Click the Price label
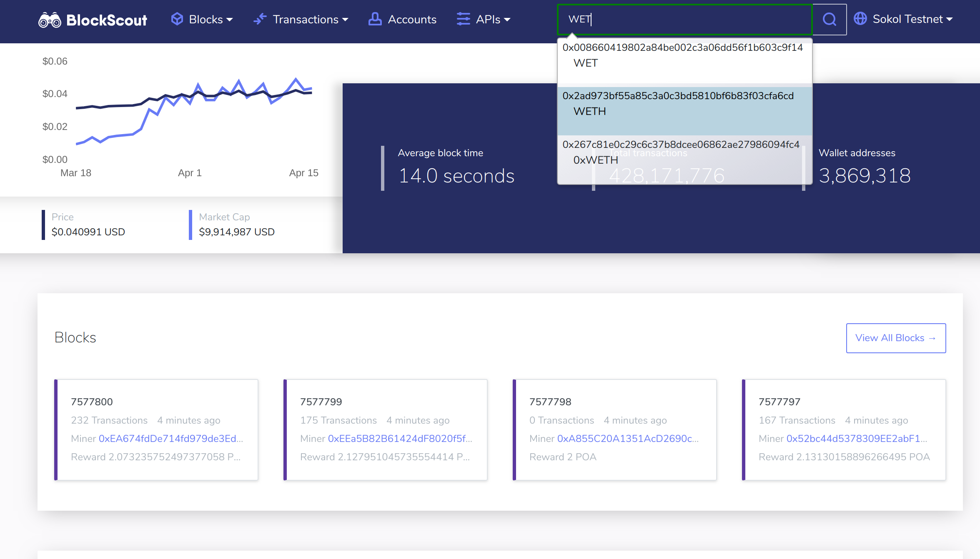Screen dimensions: 980x559 point(63,217)
